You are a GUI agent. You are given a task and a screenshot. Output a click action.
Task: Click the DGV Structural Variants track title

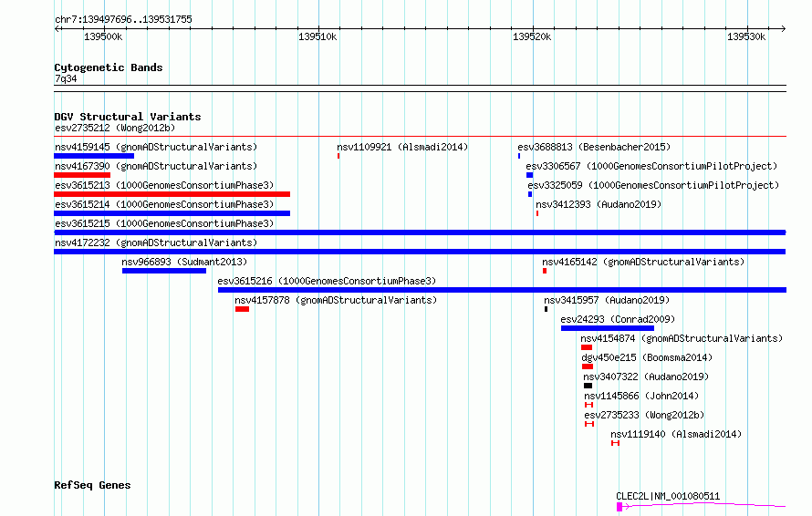tap(128, 117)
